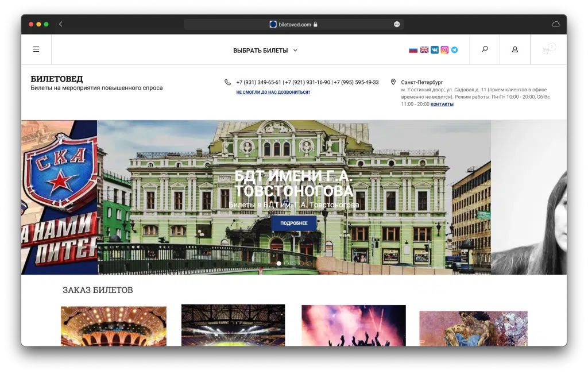Click the phone number +7 (995) 595-49-33
The height and width of the screenshot is (374, 588).
(356, 82)
